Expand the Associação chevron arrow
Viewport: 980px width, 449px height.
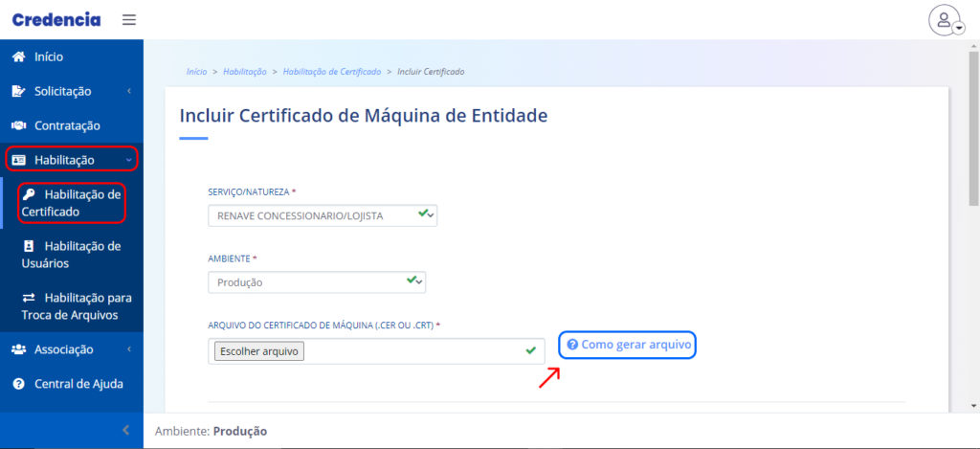point(129,349)
